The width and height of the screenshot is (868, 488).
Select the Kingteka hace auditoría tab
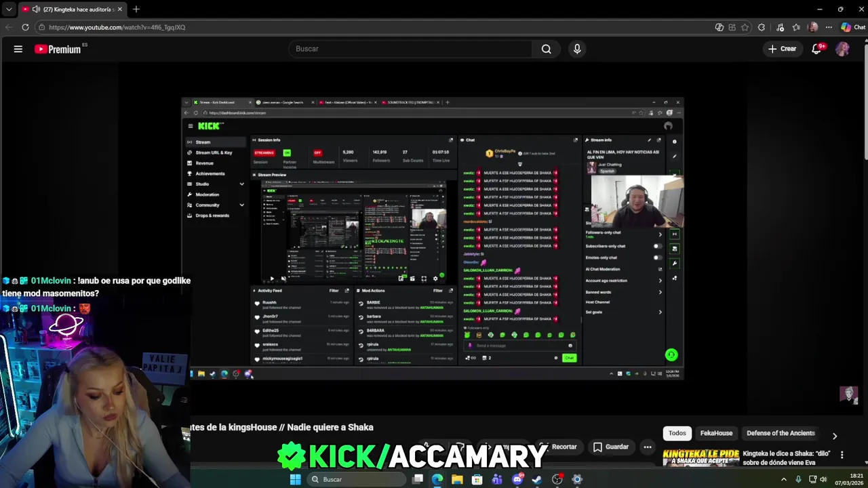71,9
